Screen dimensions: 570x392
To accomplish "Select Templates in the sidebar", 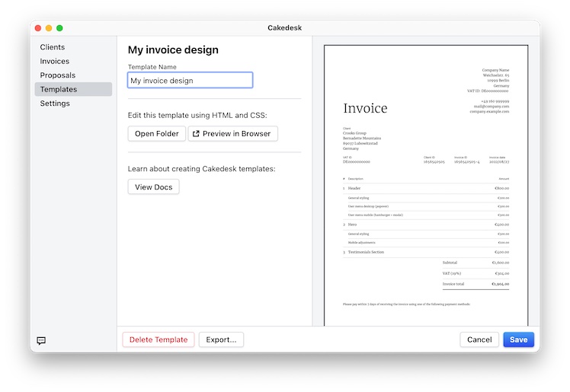I will tap(59, 90).
